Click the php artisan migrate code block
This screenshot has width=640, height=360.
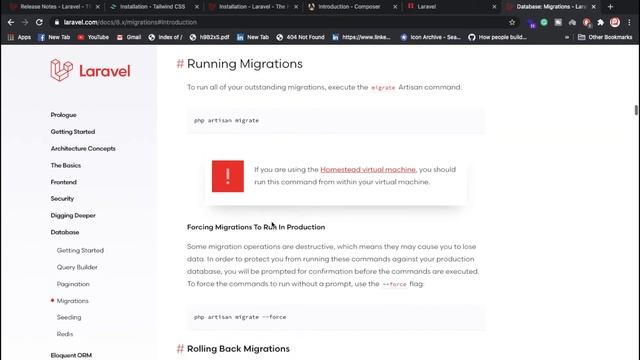click(x=336, y=120)
